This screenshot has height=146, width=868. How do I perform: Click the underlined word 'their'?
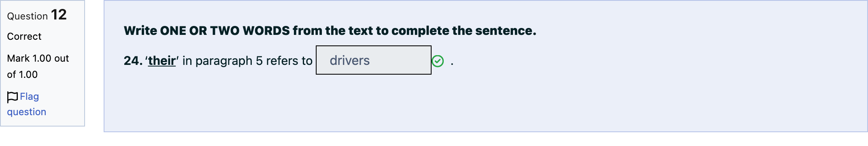coord(162,61)
